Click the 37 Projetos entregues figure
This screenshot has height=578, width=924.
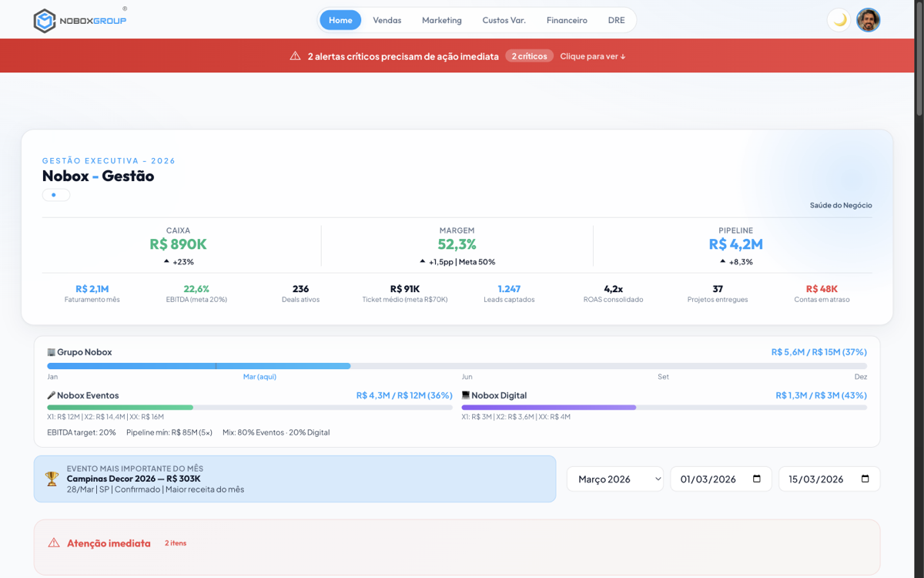click(x=718, y=289)
